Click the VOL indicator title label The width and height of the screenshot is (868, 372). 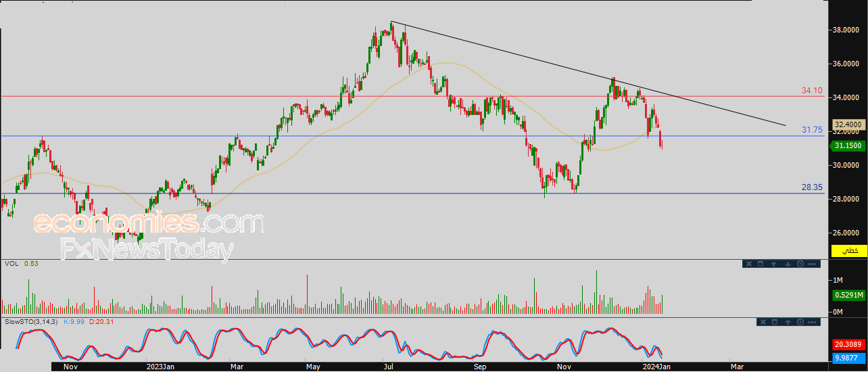[11, 263]
